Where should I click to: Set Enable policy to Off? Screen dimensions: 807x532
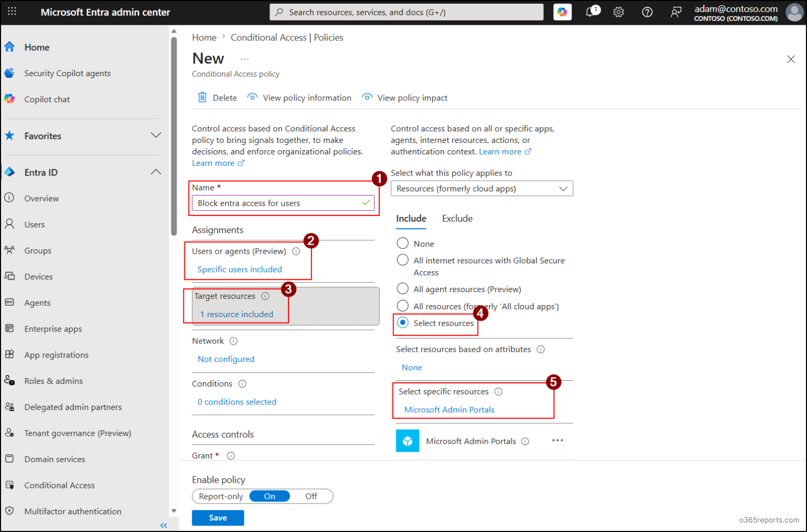[311, 496]
